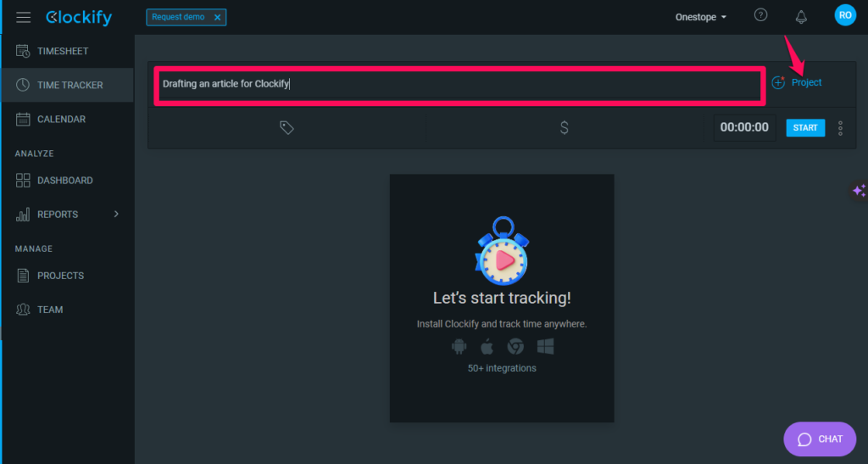Go to Timesheet in sidebar
The image size is (868, 464).
pyautogui.click(x=68, y=51)
